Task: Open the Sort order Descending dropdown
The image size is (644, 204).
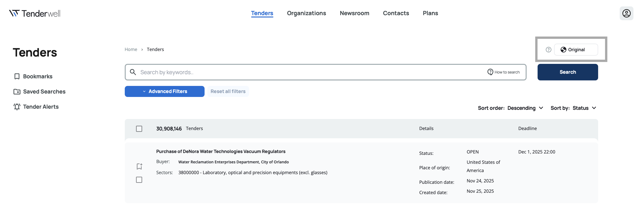Action: coord(525,108)
